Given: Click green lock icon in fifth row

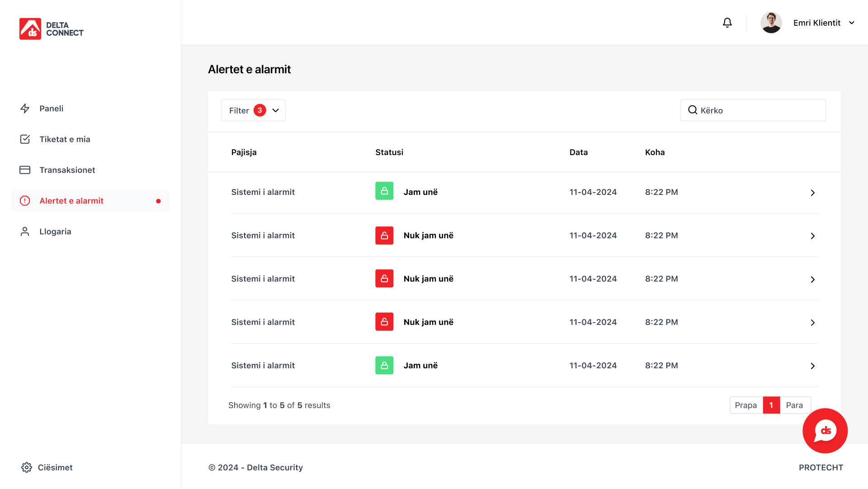Looking at the screenshot, I should click(x=384, y=366).
